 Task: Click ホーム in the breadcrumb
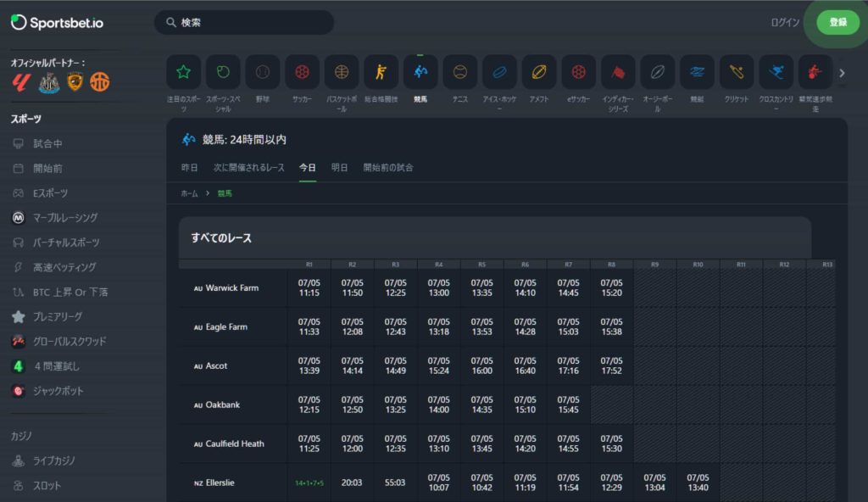click(189, 193)
